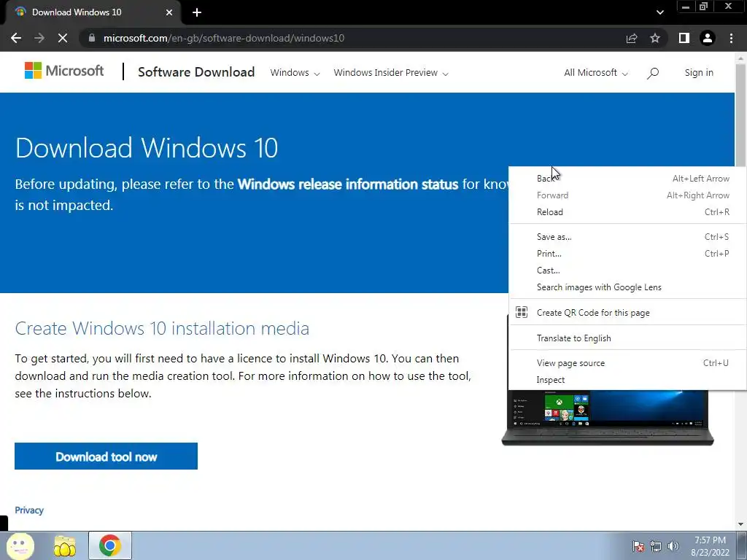Click the Action Center flag tray icon
This screenshot has width=747, height=560.
click(x=638, y=546)
